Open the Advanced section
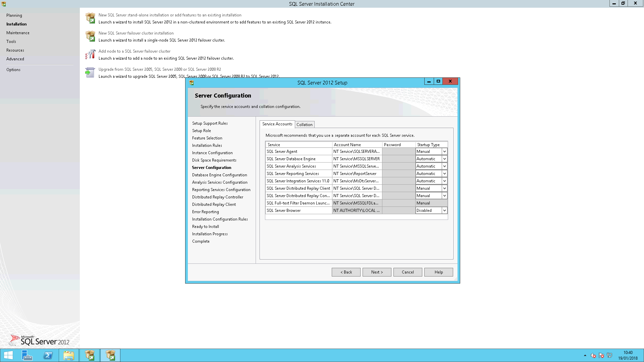This screenshot has width=644, height=362. [x=15, y=59]
